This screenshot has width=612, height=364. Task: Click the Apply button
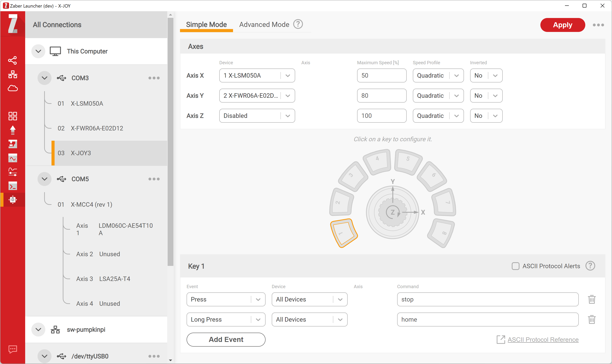562,25
